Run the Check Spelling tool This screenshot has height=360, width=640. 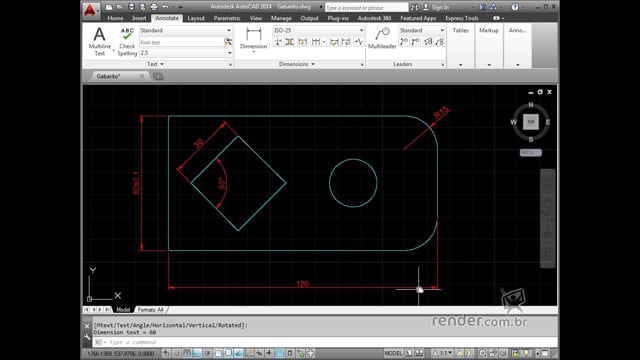tap(127, 41)
